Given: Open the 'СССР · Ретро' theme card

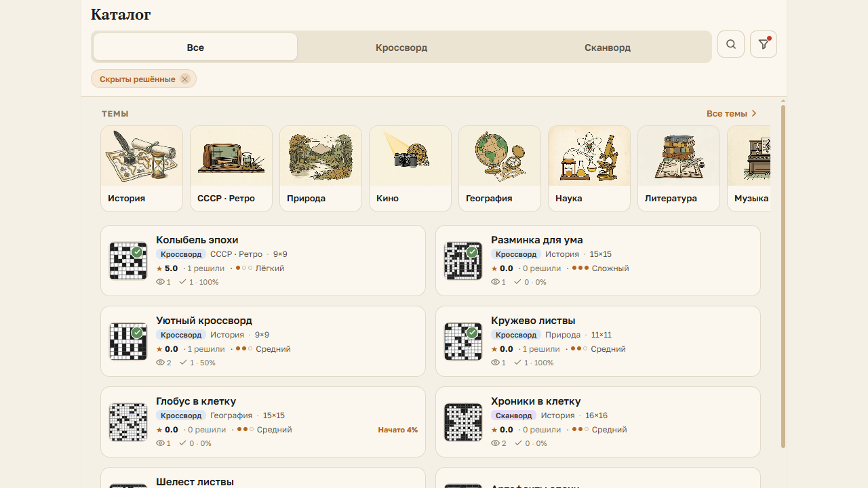Looking at the screenshot, I should coord(231,169).
